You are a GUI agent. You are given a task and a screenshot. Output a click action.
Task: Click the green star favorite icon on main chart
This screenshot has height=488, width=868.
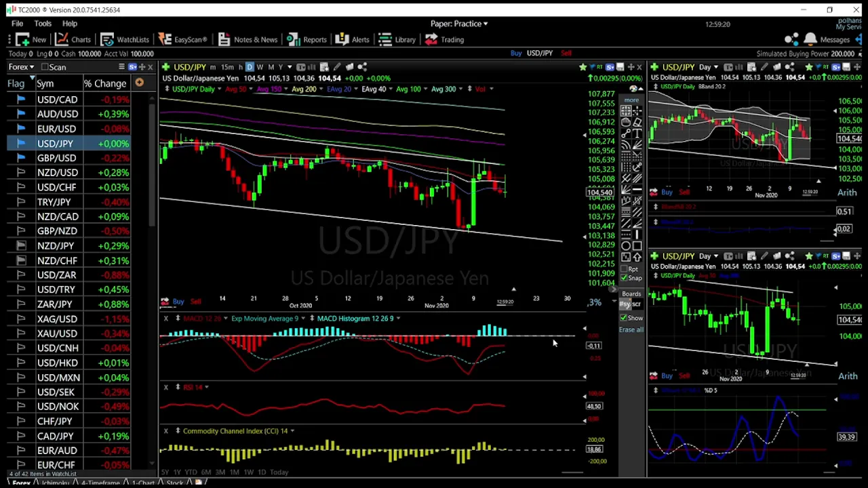pos(583,67)
